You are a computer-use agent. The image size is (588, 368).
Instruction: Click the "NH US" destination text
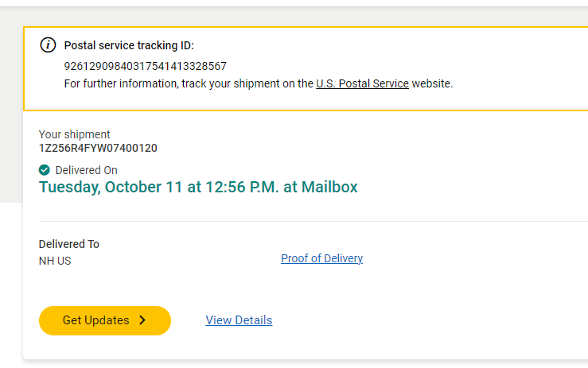pos(55,261)
